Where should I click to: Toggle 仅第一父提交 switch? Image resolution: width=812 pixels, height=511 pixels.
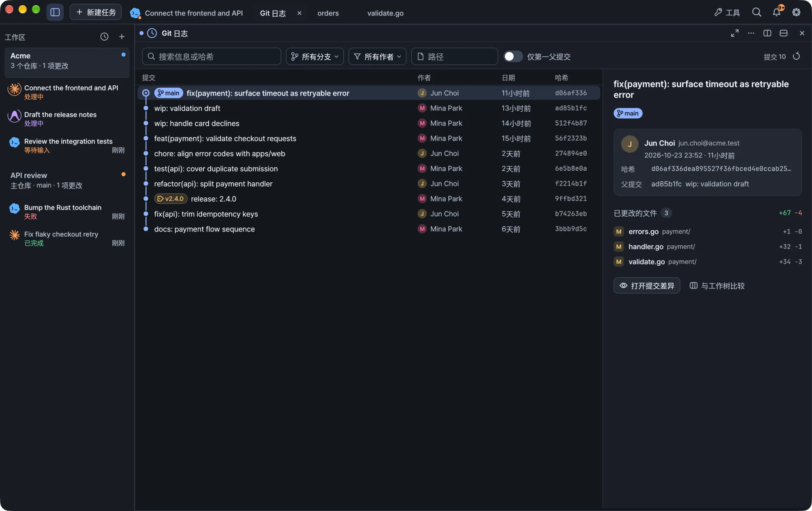(x=513, y=56)
